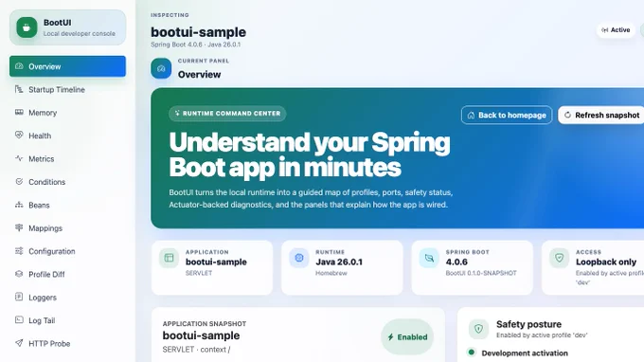
Task: Click the Startup Timeline sidebar icon
Action: (19, 89)
